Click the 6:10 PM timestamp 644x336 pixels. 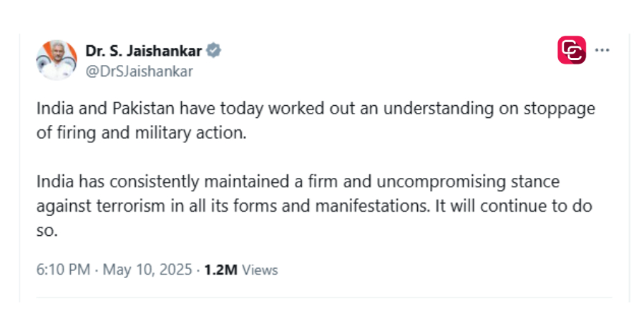[63, 270]
